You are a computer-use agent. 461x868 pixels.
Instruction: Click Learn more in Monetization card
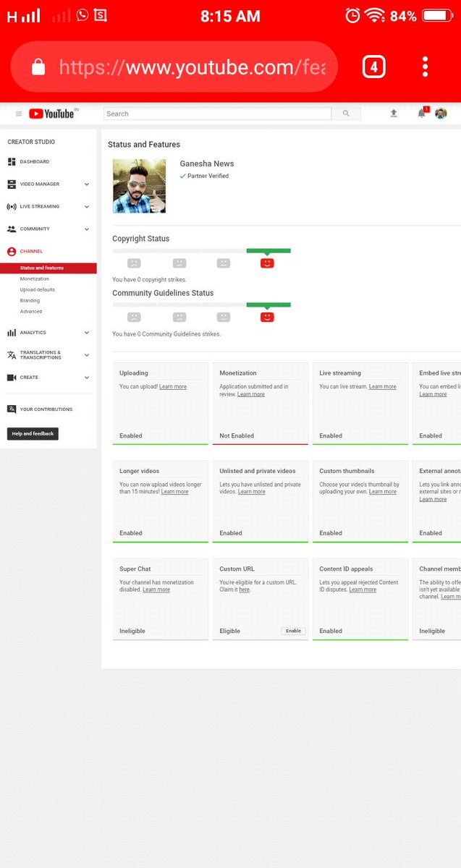tap(251, 394)
